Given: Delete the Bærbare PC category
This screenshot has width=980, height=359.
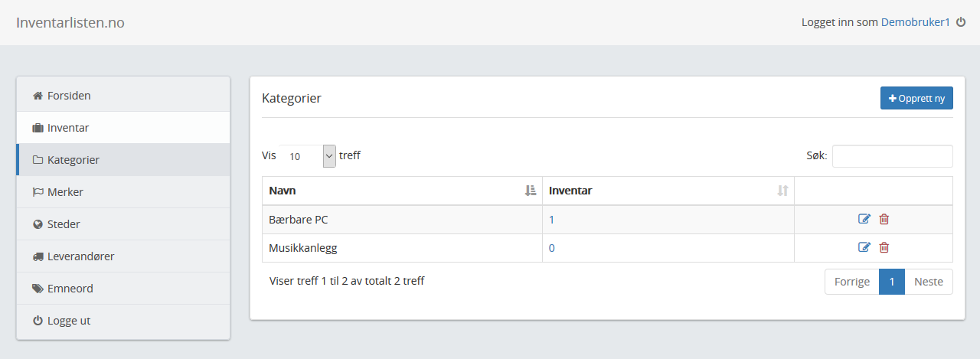Looking at the screenshot, I should point(884,219).
